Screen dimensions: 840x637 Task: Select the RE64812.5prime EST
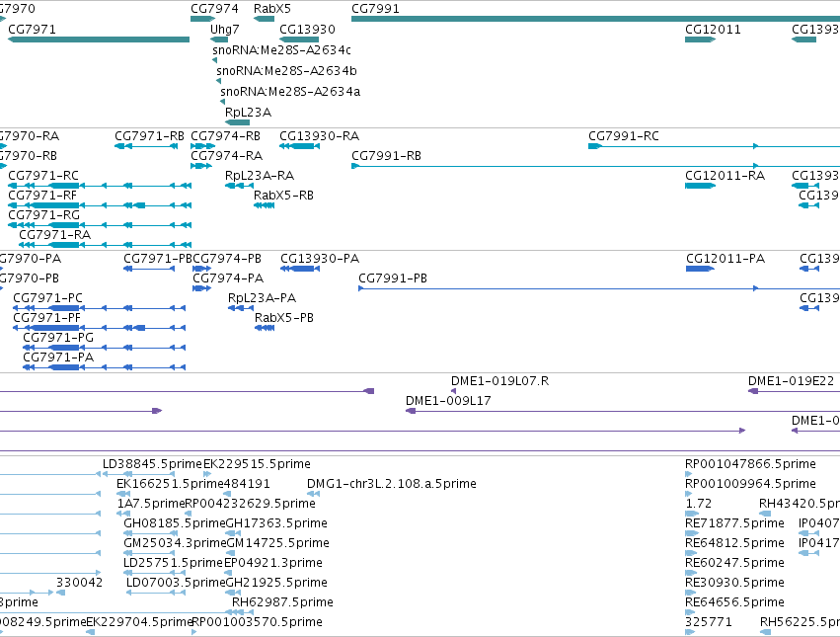click(x=692, y=553)
